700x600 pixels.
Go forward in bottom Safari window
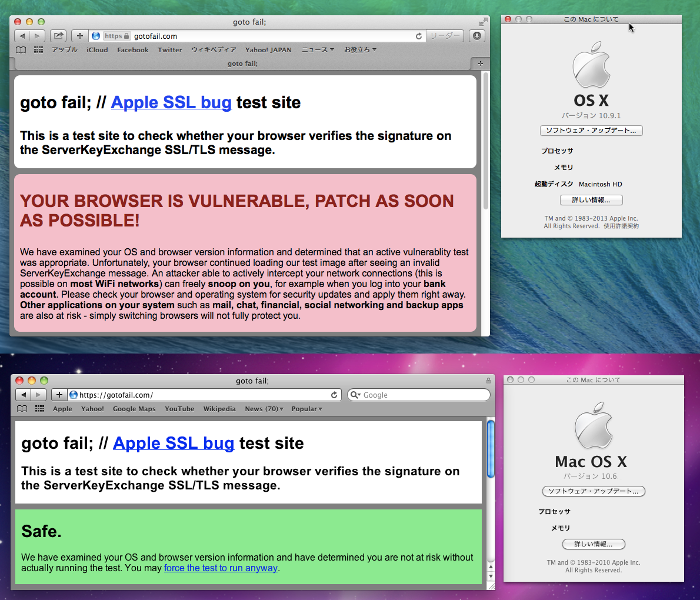coord(38,395)
